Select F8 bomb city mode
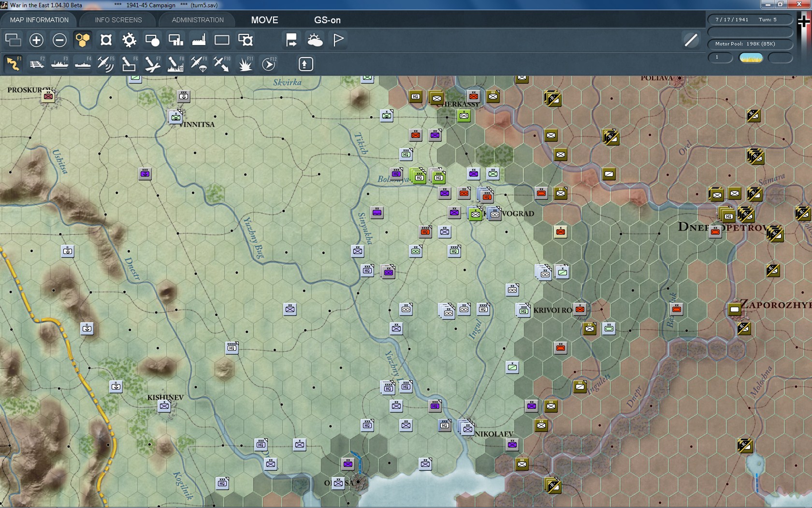This screenshot has width=812, height=508. tap(176, 64)
